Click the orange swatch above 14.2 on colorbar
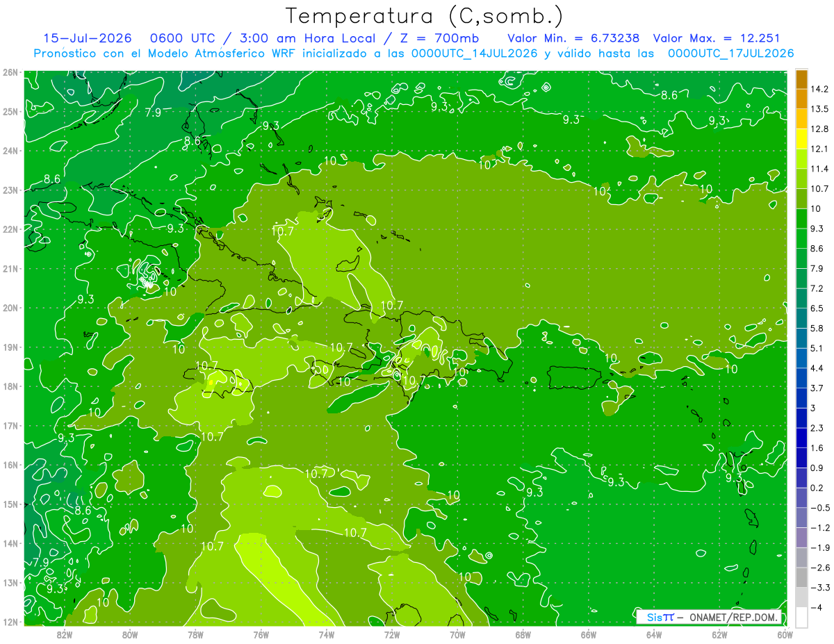 click(801, 79)
